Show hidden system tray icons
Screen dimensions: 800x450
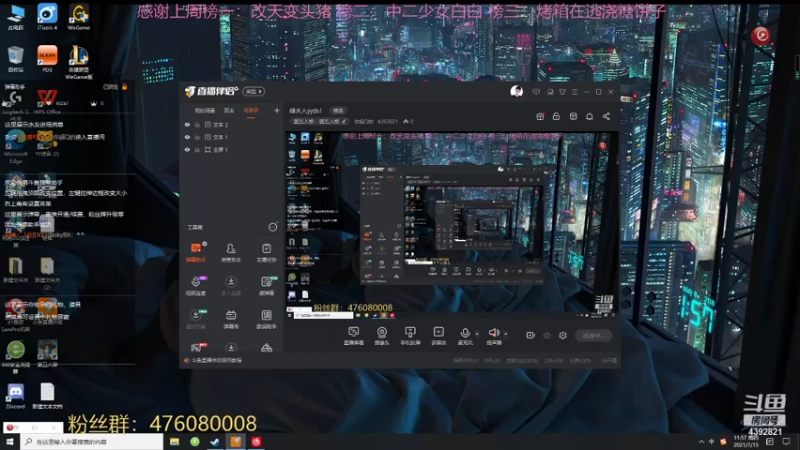pyautogui.click(x=702, y=442)
